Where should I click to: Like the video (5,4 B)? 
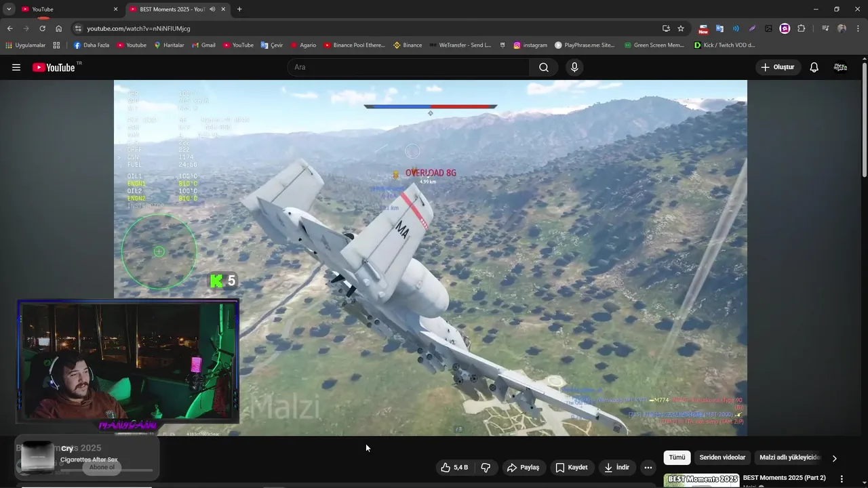[454, 468]
